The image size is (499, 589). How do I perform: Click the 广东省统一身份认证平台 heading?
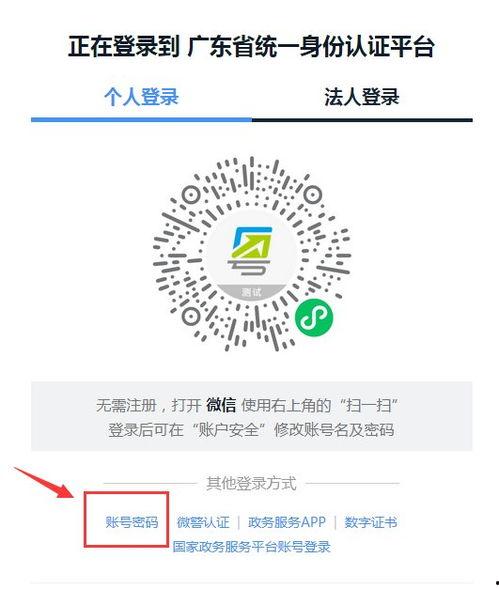point(311,47)
